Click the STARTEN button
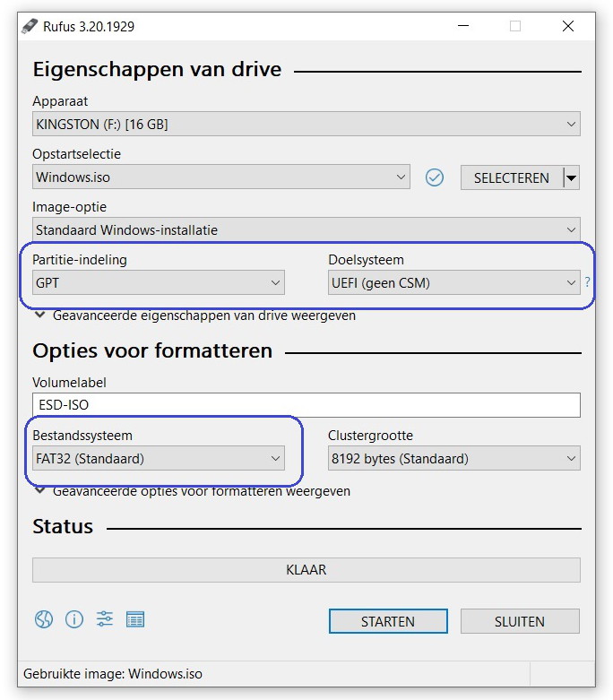613x700 pixels. point(388,621)
